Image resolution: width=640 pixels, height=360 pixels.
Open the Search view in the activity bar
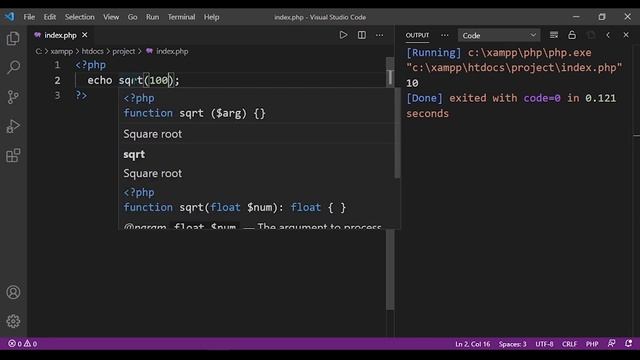13,67
